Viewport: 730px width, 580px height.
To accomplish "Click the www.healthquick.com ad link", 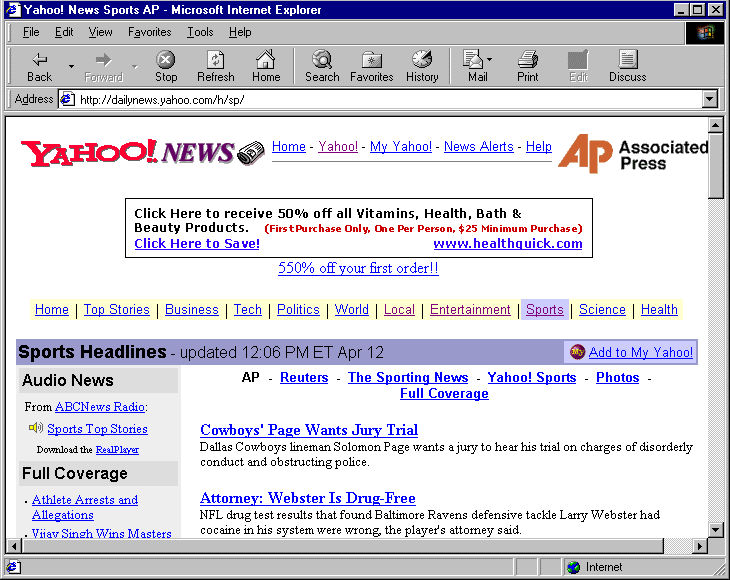I will [507, 243].
